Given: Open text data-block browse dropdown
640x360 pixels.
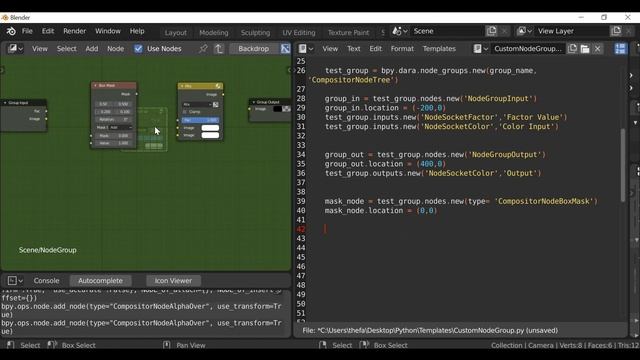Looking at the screenshot, I should [481, 49].
